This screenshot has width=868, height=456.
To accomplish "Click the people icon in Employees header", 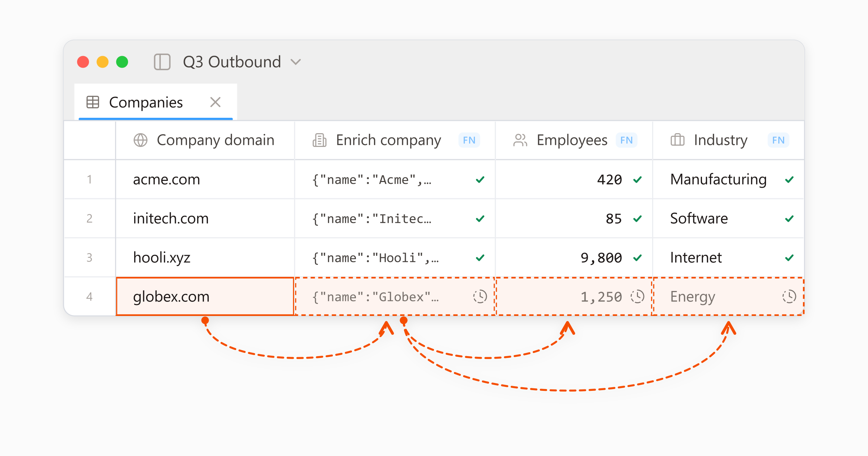I will (x=520, y=140).
